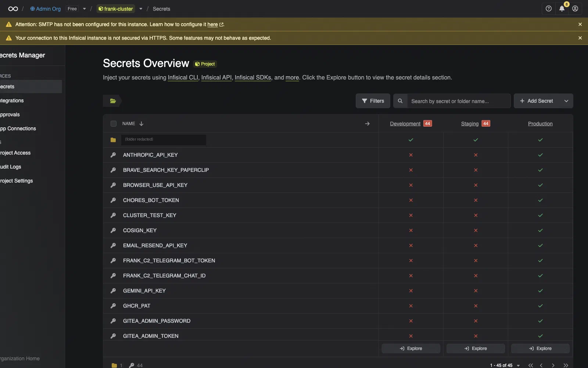Click the green folder breadcrumb icon
The image size is (588, 368).
(113, 101)
